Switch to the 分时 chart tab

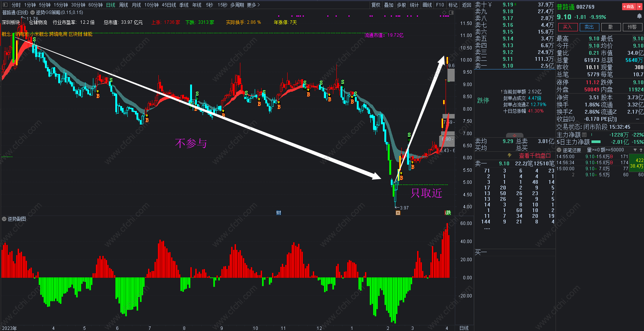click(16, 5)
